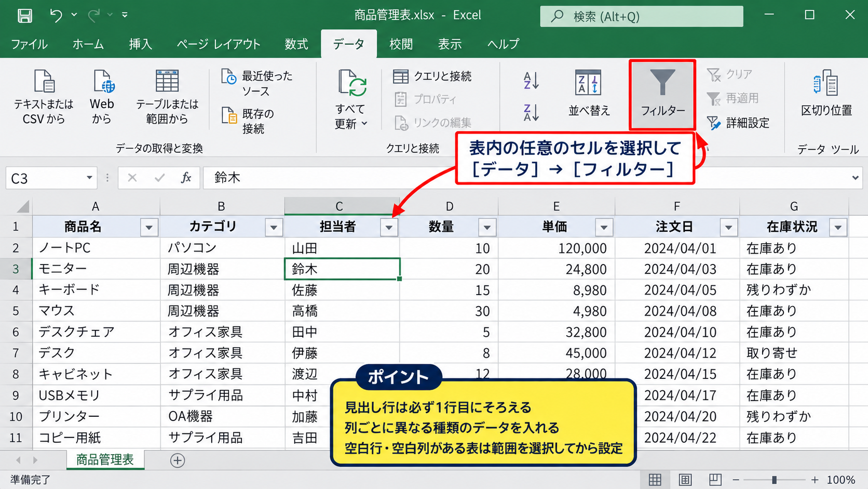This screenshot has height=489, width=868.
Task: Click the formula bar input
Action: coord(533,178)
